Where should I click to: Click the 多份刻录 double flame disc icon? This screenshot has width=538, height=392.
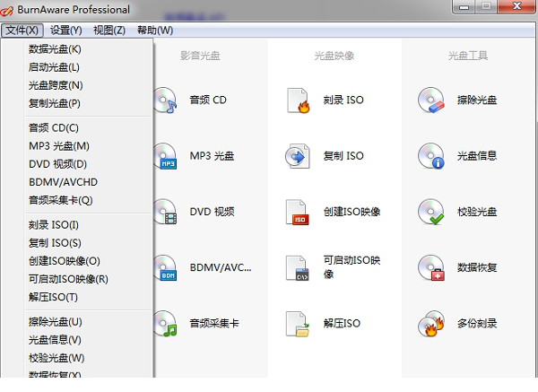431,324
